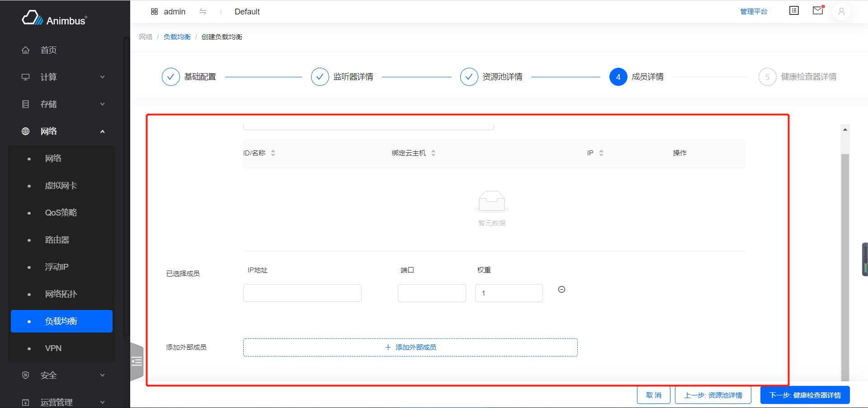Image resolution: width=868 pixels, height=408 pixels.
Task: Collapse the 网络 sidebar section
Action: 63,131
